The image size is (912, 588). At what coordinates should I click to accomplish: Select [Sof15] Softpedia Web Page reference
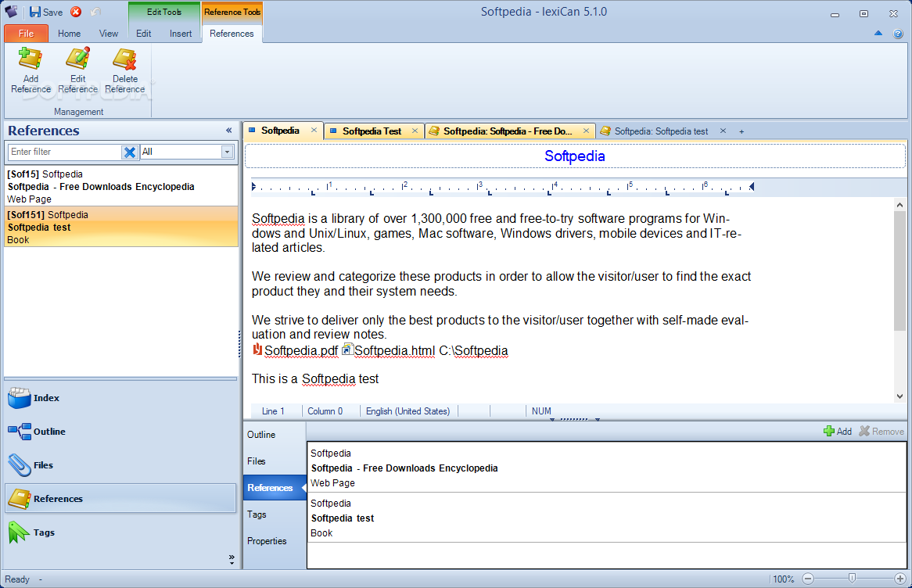click(x=121, y=187)
